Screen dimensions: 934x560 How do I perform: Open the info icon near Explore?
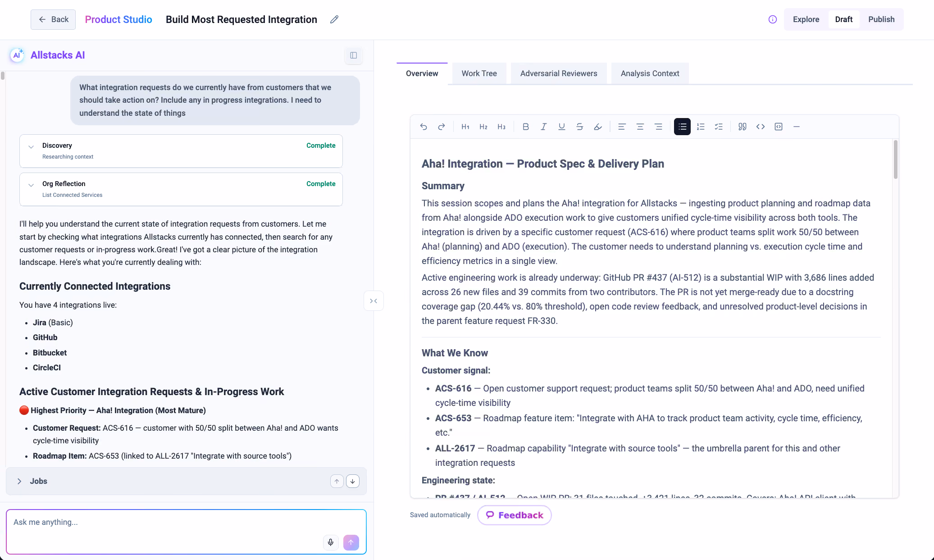click(x=773, y=19)
